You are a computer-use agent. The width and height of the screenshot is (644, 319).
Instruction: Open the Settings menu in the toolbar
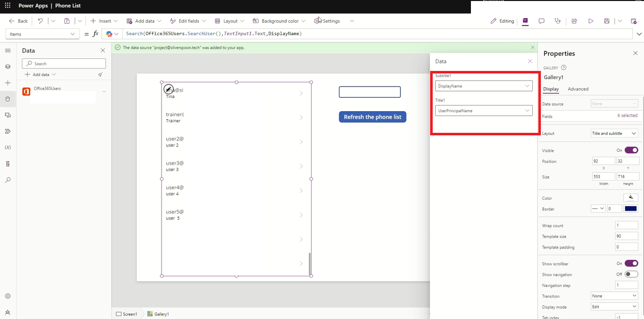tap(327, 21)
